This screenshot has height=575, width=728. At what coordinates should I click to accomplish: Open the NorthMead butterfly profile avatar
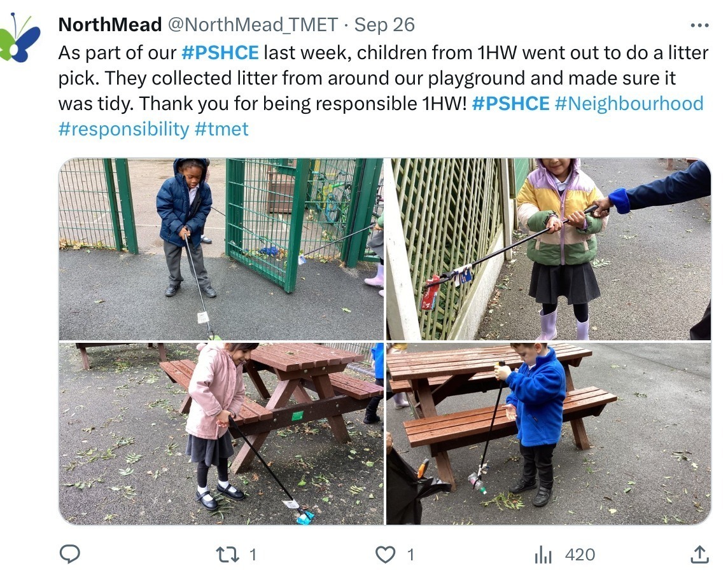pos(20,38)
